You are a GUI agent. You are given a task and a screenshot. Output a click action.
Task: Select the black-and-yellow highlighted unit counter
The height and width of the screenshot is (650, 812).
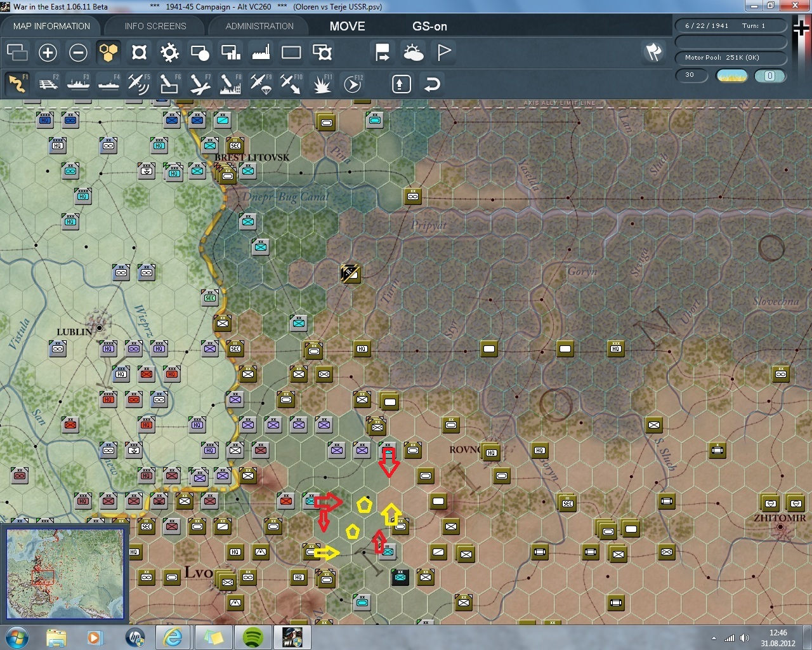350,273
